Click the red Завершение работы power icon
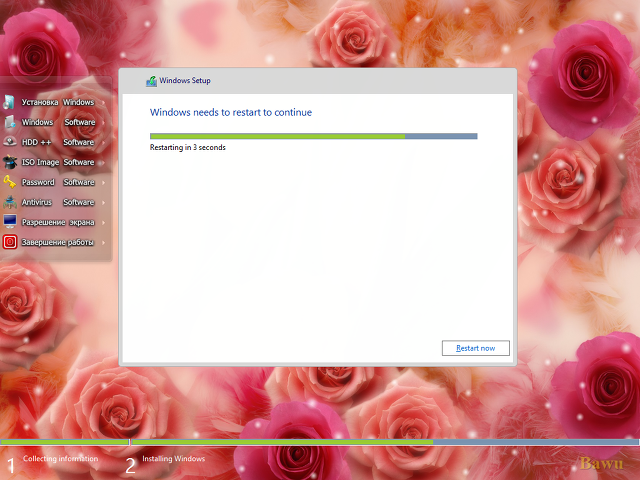Screen dimensions: 640x480 pos(9,242)
